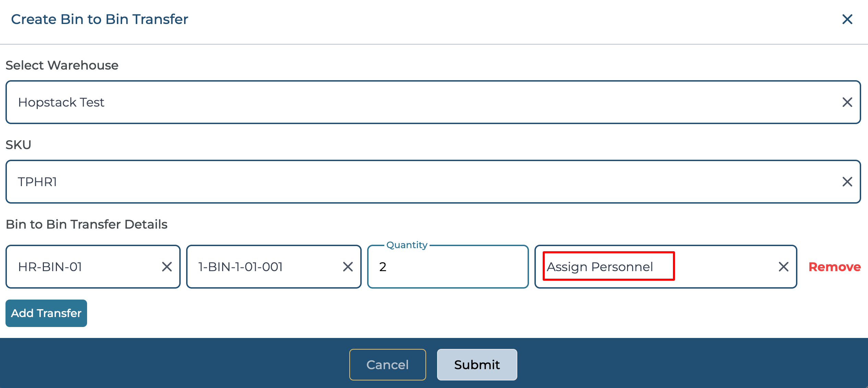The image size is (868, 388).
Task: Click the Create Bin to Bin Transfer title
Action: (x=99, y=20)
